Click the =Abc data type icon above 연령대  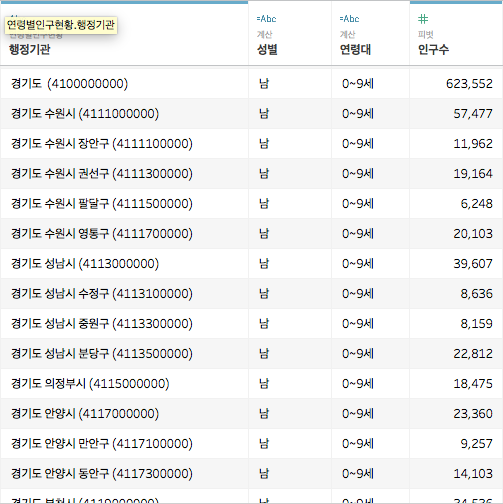point(349,19)
